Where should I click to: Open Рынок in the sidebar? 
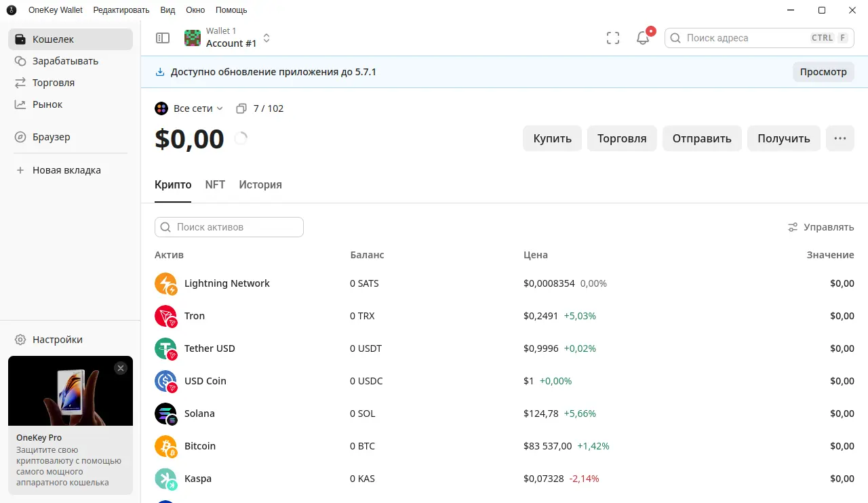71,104
